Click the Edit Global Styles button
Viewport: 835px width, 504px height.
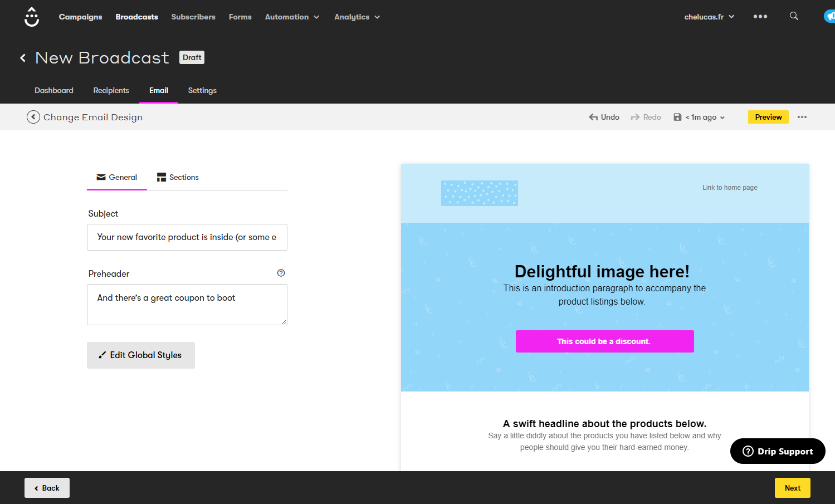pyautogui.click(x=141, y=355)
